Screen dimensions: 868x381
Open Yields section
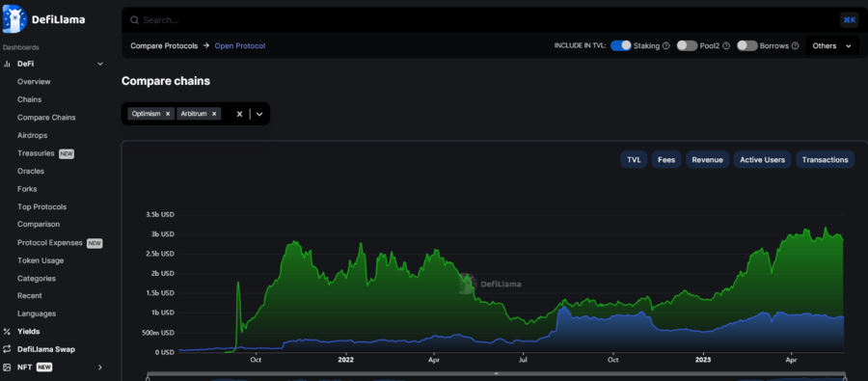coord(28,331)
